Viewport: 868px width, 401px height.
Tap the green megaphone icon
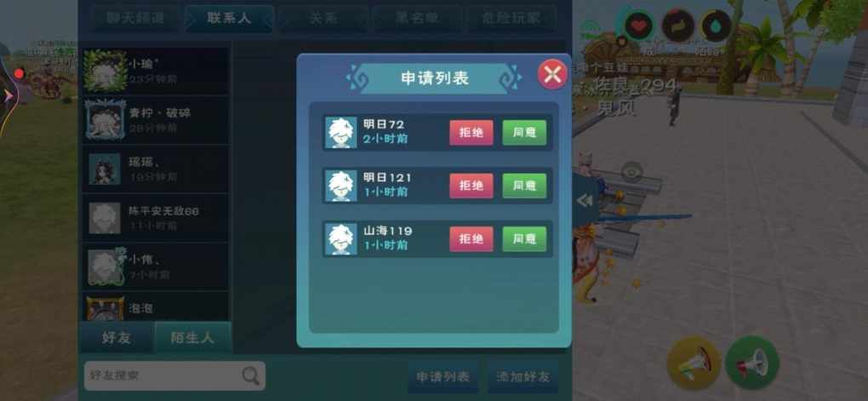pyautogui.click(x=751, y=363)
